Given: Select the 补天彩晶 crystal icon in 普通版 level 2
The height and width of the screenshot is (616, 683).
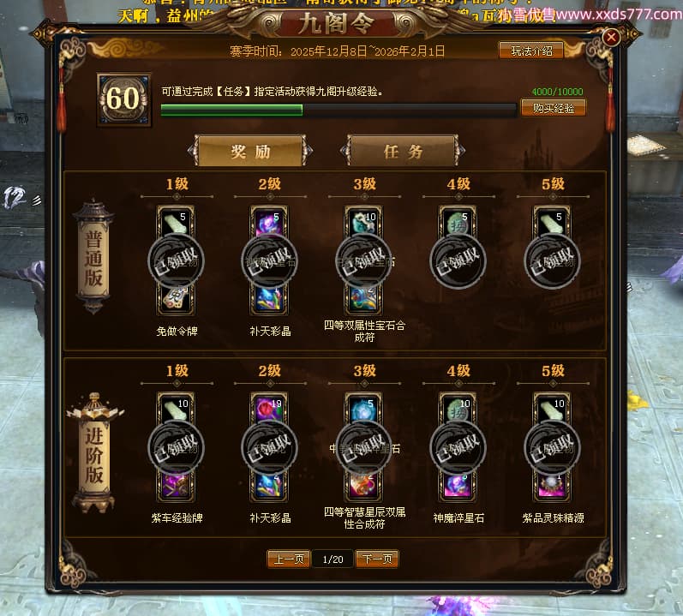Looking at the screenshot, I should pyautogui.click(x=269, y=300).
